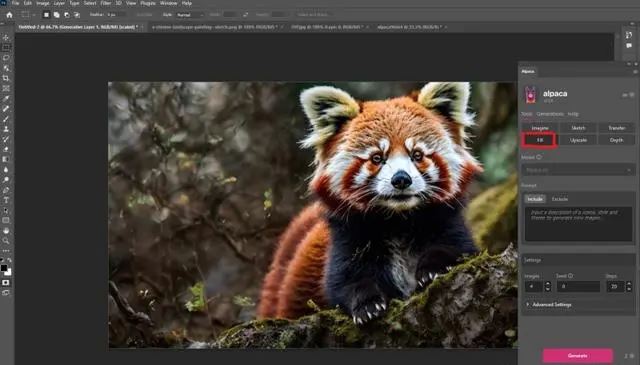Select the Dodge tool
This screenshot has width=640, height=365.
point(6,180)
